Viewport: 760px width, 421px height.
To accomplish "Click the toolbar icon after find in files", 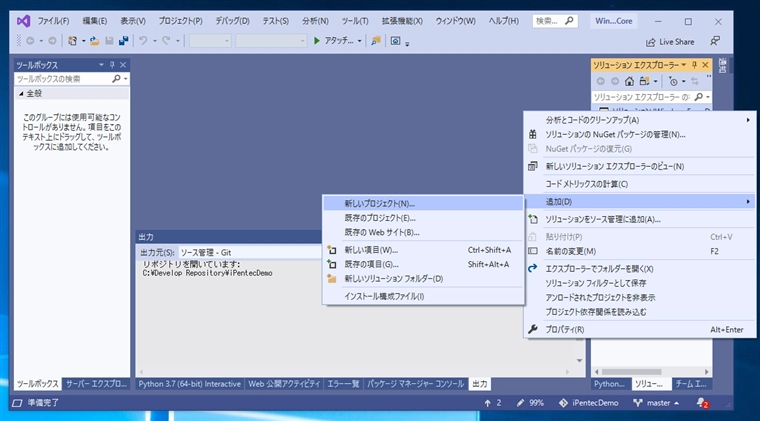I will tap(396, 41).
